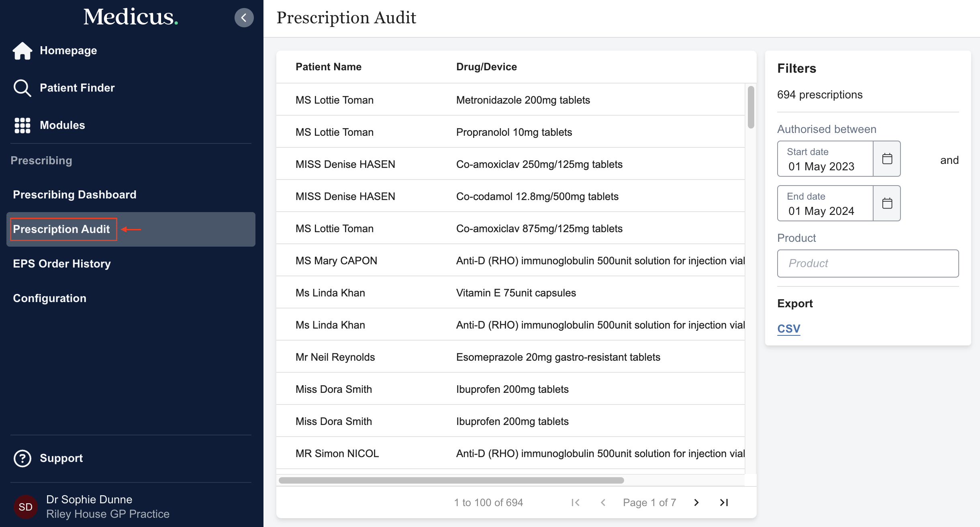Jump to last page of results
980x527 pixels.
coord(724,502)
